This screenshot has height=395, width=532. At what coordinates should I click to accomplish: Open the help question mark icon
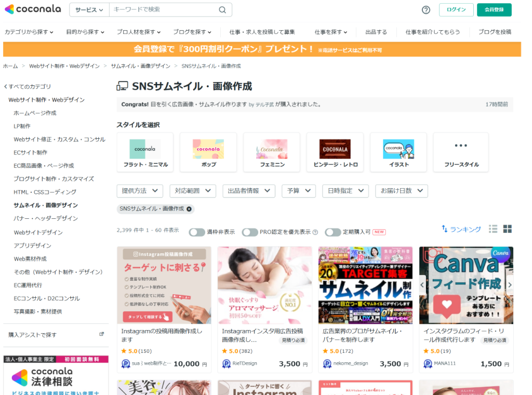(x=426, y=10)
